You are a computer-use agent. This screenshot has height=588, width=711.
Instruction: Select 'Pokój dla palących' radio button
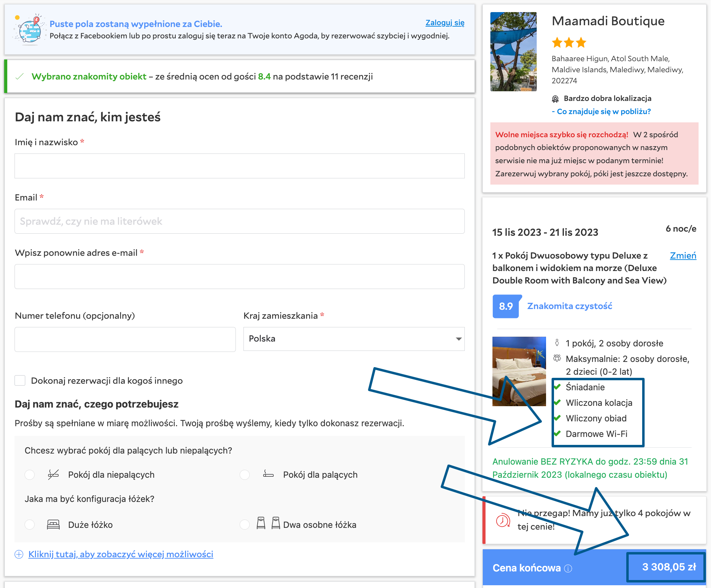(245, 475)
